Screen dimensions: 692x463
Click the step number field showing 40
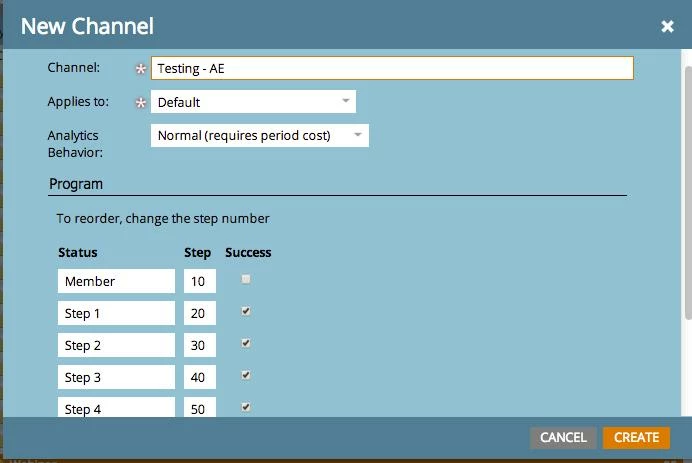[x=200, y=377]
